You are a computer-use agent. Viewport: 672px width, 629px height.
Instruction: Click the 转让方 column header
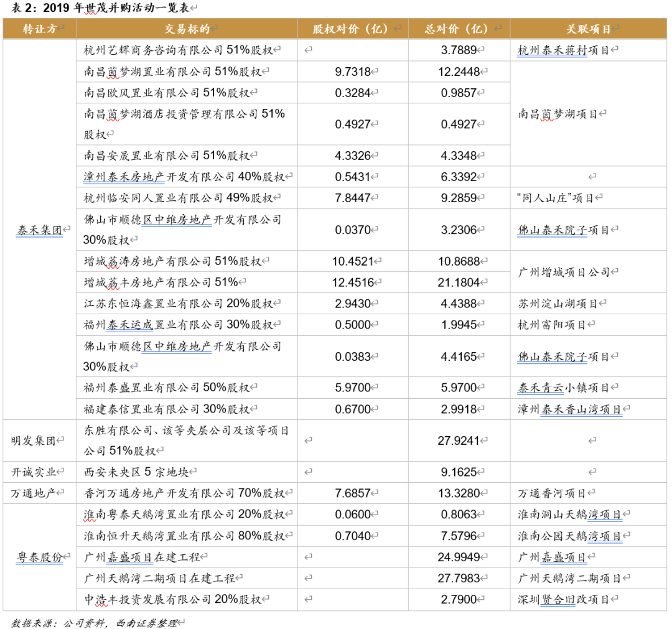tap(40, 29)
